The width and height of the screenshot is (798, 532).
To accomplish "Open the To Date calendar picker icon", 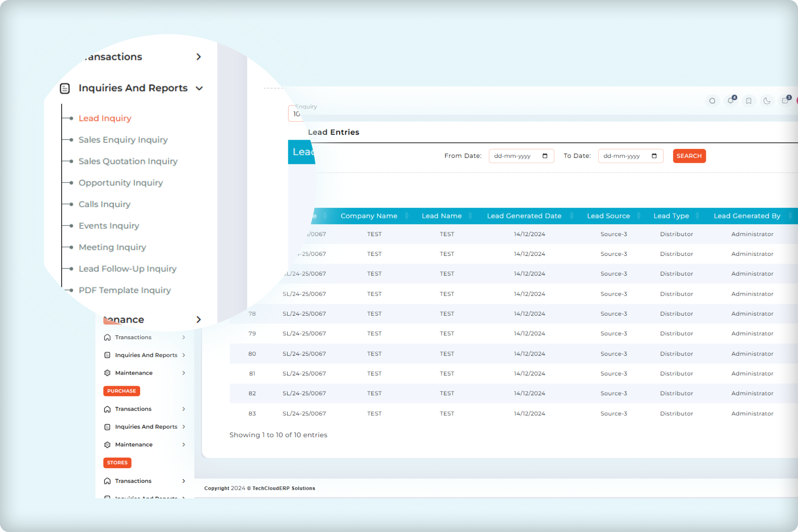I will pyautogui.click(x=655, y=156).
